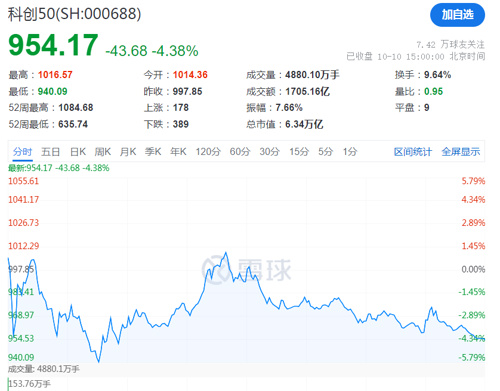Click the 总市值 value 6.34万亿

tap(304, 124)
